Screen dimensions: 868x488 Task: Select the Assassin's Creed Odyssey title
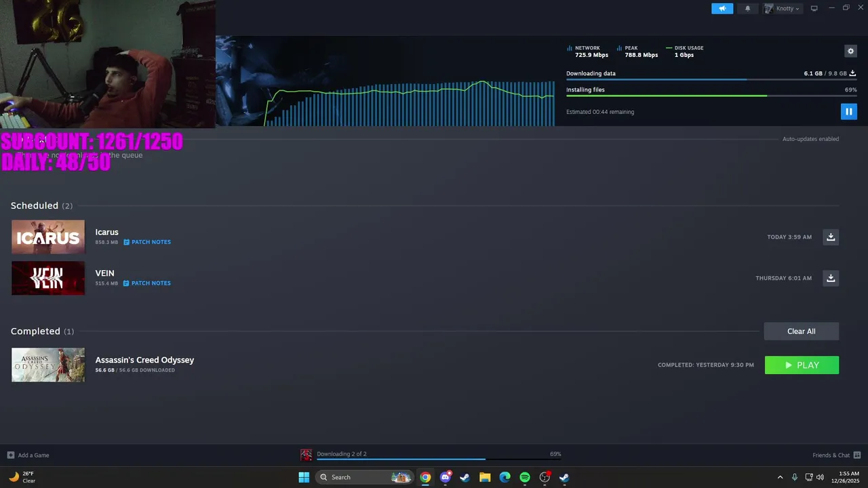[x=144, y=360]
